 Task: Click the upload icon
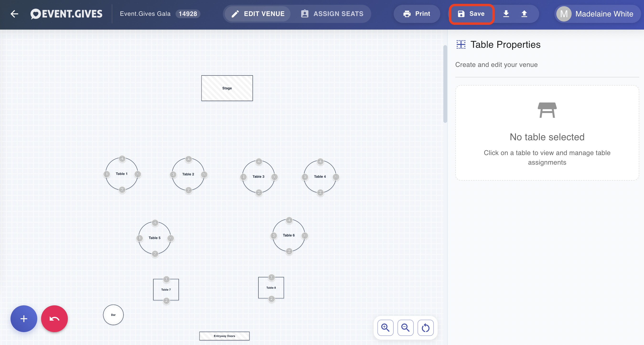(x=524, y=14)
